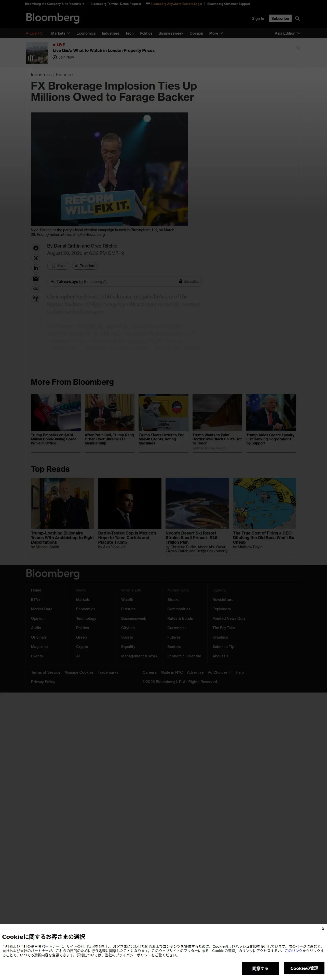The width and height of the screenshot is (327, 980).
Task: Open footer BTV+ link
Action: click(36, 600)
